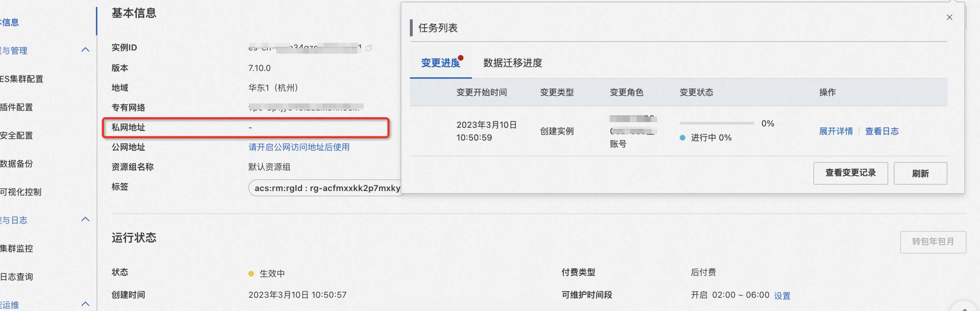Copy the instance ID with the copy icon
980x311 pixels.
pyautogui.click(x=369, y=48)
